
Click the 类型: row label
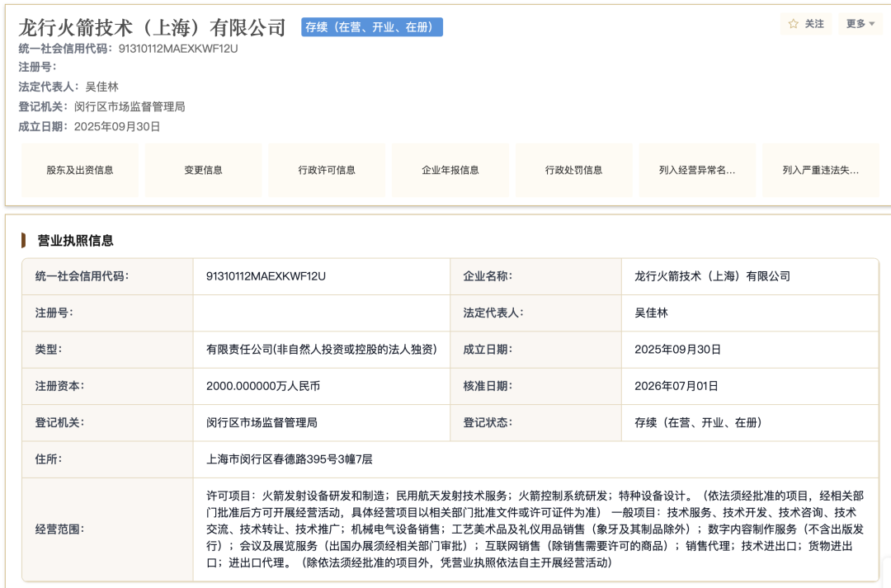tap(49, 350)
